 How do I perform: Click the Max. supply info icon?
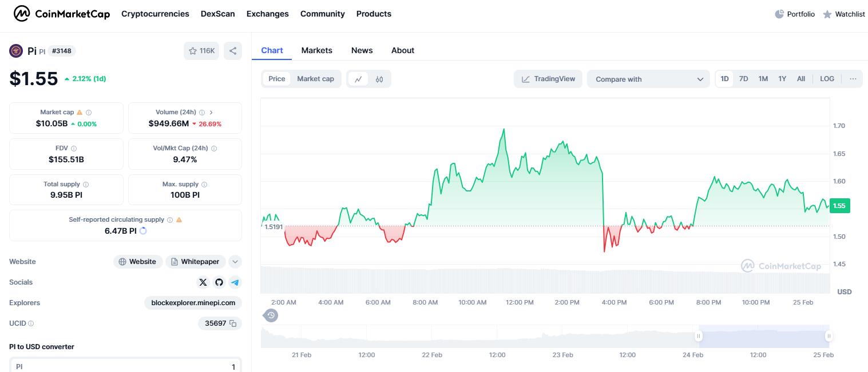204,185
